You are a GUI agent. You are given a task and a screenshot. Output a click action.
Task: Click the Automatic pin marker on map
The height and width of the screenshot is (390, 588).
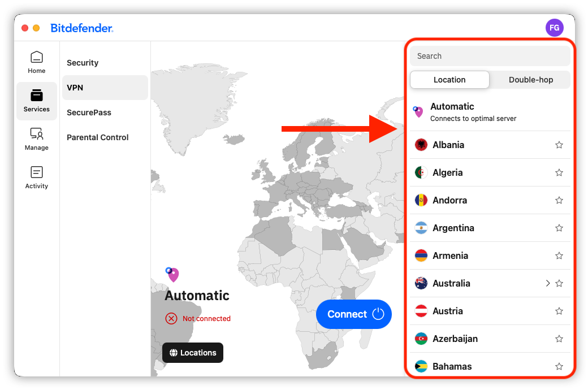click(x=172, y=275)
